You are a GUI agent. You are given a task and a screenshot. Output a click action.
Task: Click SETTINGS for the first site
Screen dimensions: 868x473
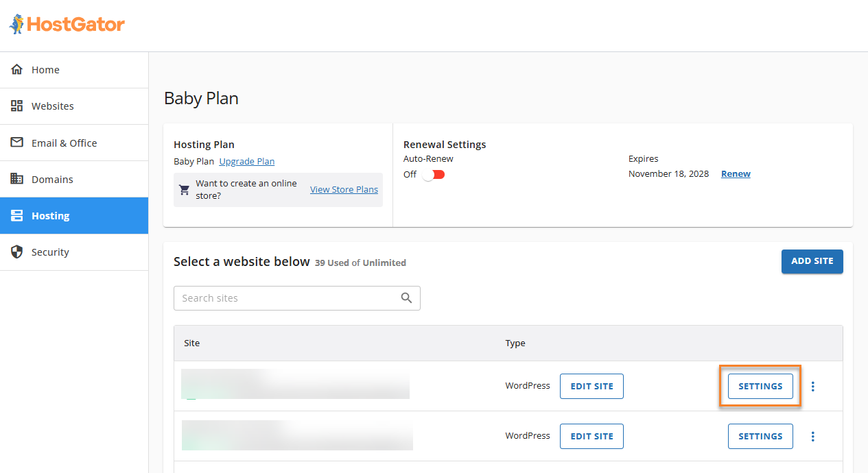tap(760, 387)
